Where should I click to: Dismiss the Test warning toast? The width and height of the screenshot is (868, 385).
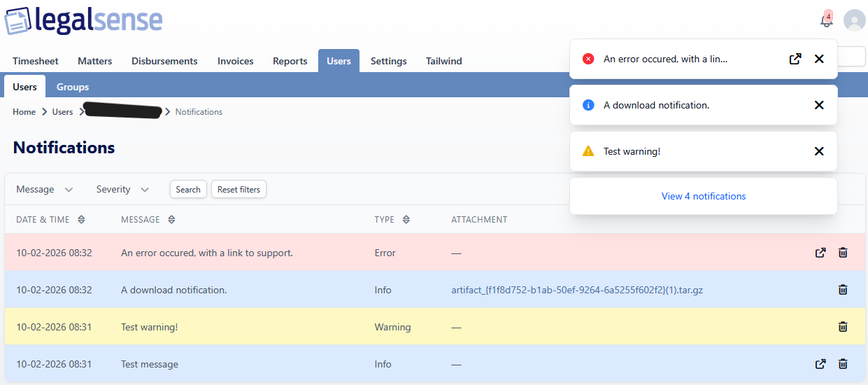pos(819,151)
